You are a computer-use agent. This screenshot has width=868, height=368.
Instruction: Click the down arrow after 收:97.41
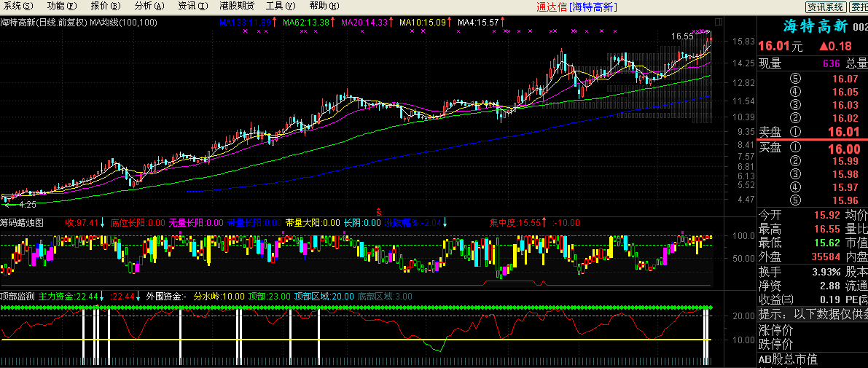[103, 222]
